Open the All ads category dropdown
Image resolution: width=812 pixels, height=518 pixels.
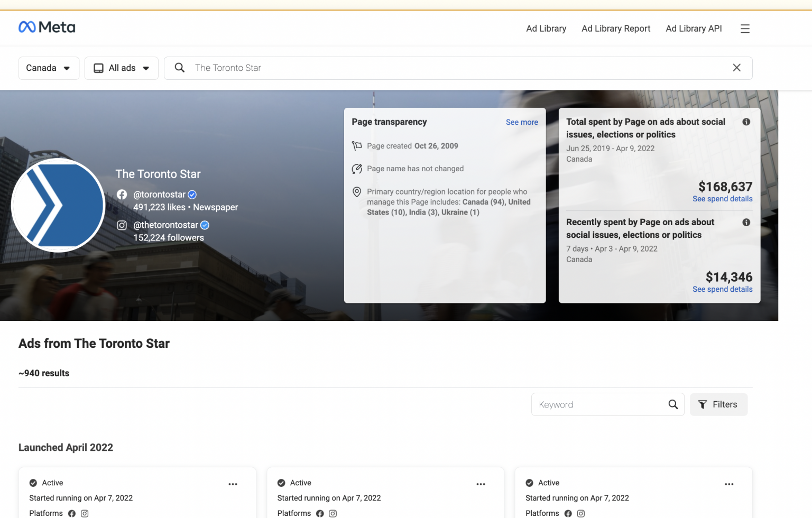[x=122, y=68]
